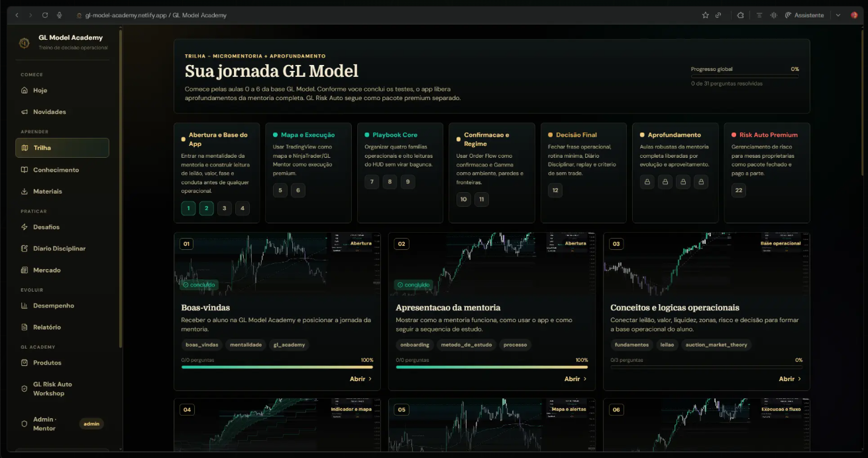Screen dimensions: 868x458
Task: Open Novidades in the sidebar
Action: pyautogui.click(x=62, y=112)
